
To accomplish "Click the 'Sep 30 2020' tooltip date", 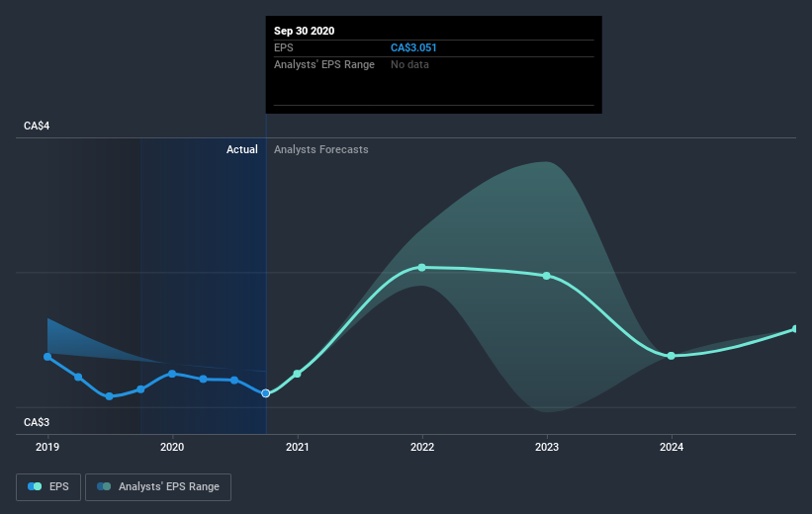I will 304,31.
